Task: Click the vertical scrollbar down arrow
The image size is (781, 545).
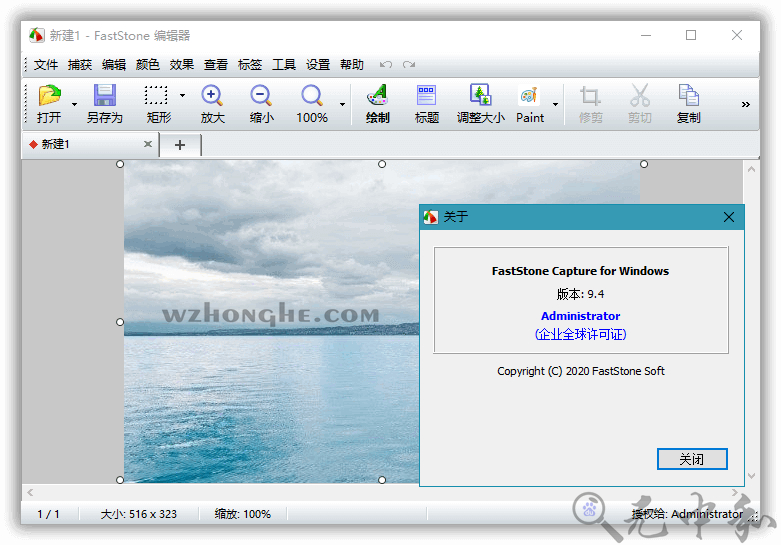Action: click(x=751, y=476)
